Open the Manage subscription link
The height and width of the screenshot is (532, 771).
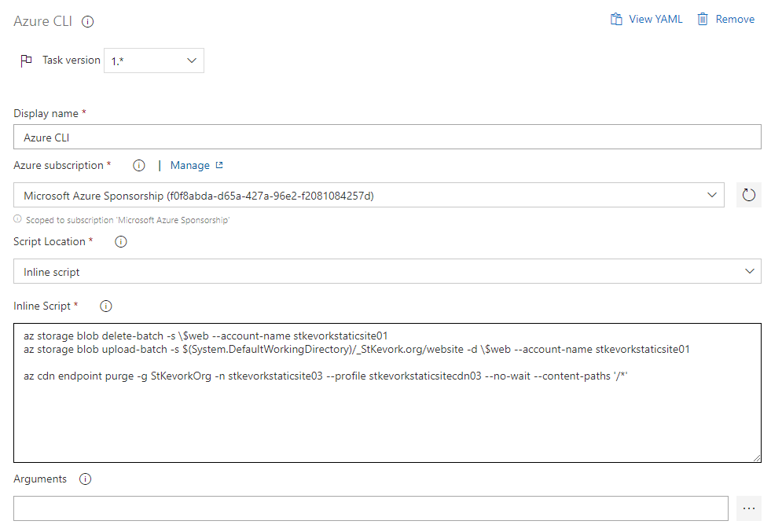189,166
